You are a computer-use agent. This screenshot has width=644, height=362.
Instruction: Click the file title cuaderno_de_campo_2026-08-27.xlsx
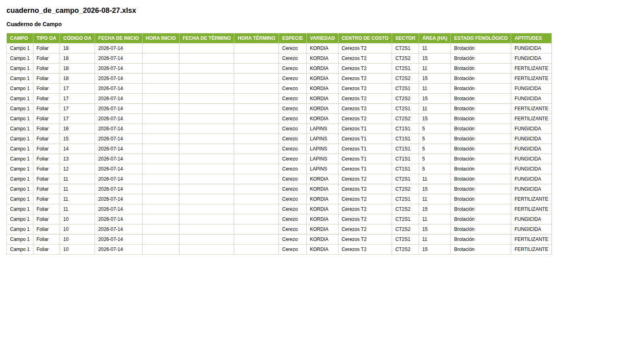click(x=71, y=10)
